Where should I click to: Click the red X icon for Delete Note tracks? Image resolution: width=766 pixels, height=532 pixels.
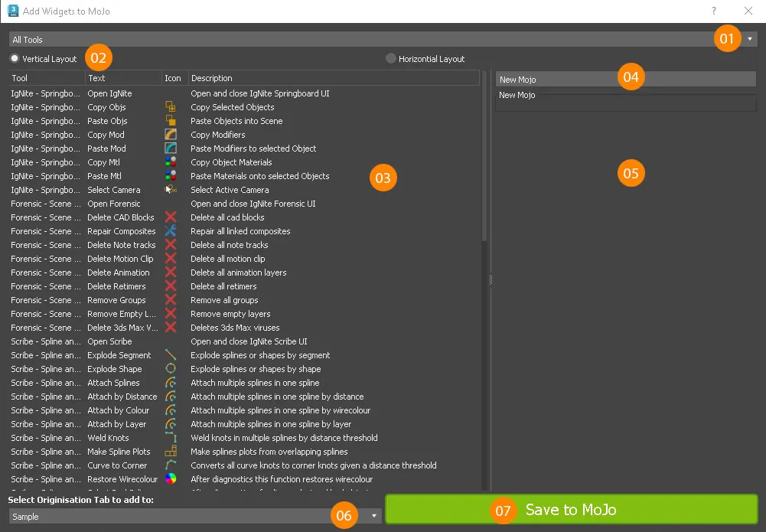171,245
